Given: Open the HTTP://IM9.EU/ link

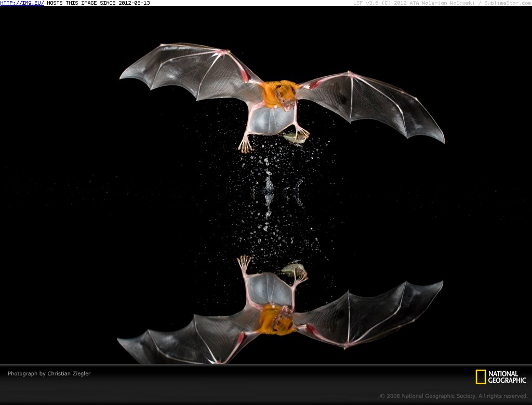Looking at the screenshot, I should tap(22, 3).
